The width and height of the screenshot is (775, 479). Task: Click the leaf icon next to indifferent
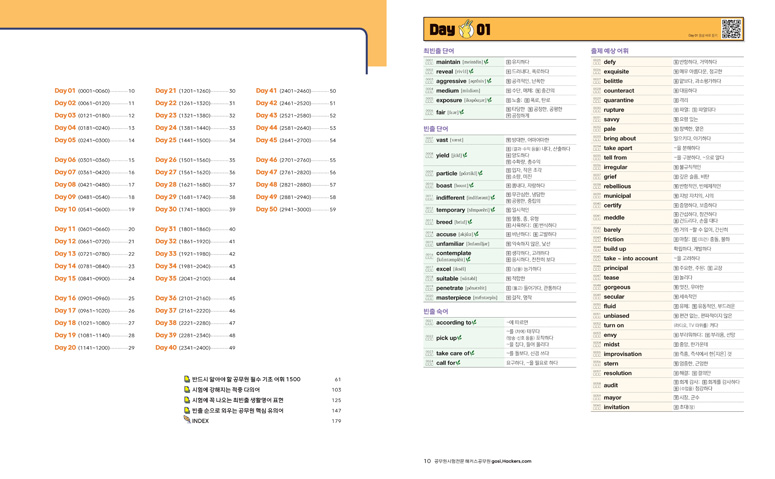coord(493,197)
